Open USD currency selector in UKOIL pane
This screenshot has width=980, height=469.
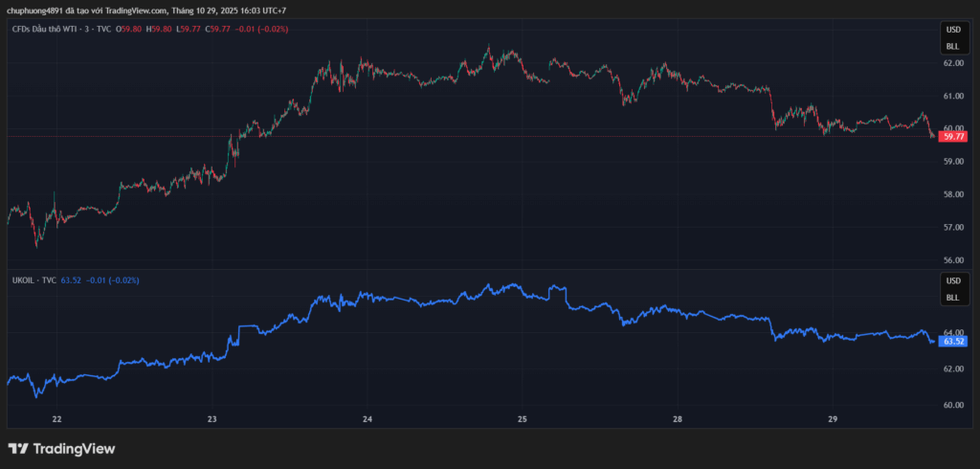pos(952,281)
